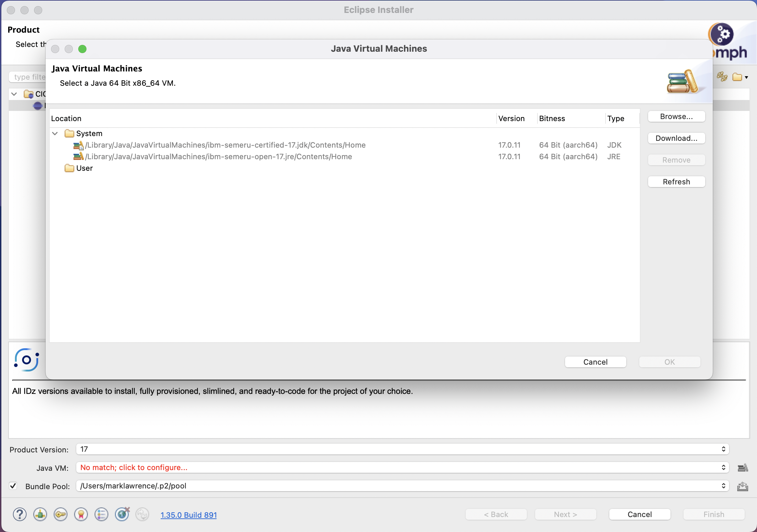This screenshot has height=532, width=757.
Task: Click the certificate ribbon trust icon
Action: pos(81,514)
